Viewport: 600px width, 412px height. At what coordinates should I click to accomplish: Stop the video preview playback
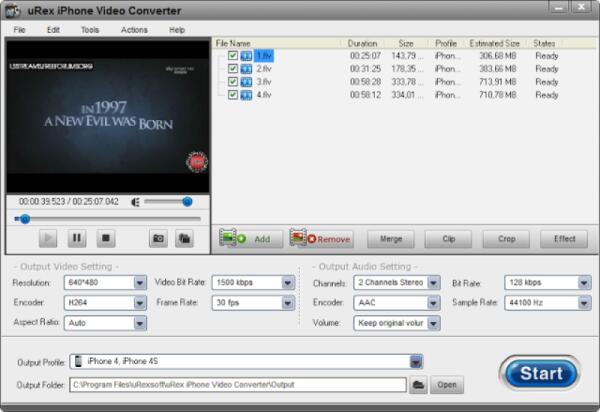pos(106,238)
